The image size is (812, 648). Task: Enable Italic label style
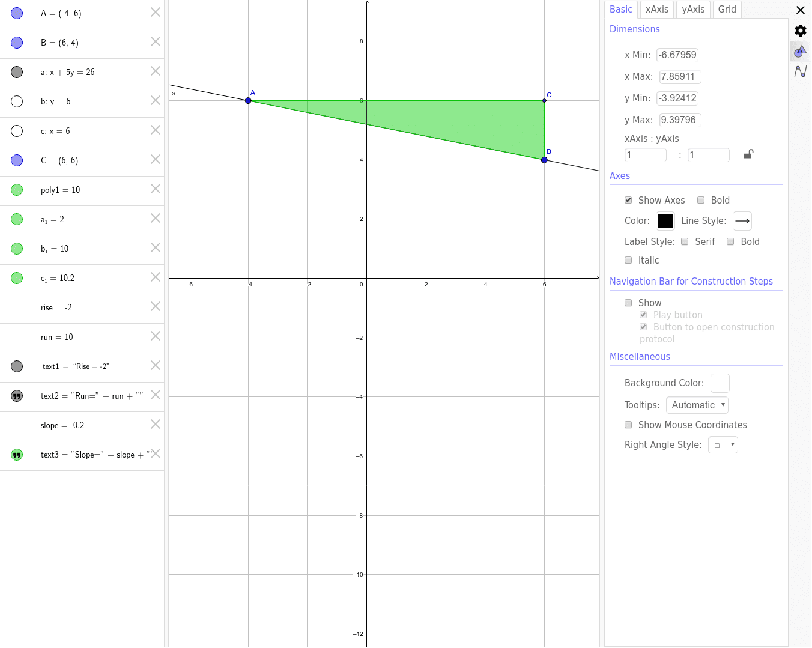(628, 260)
